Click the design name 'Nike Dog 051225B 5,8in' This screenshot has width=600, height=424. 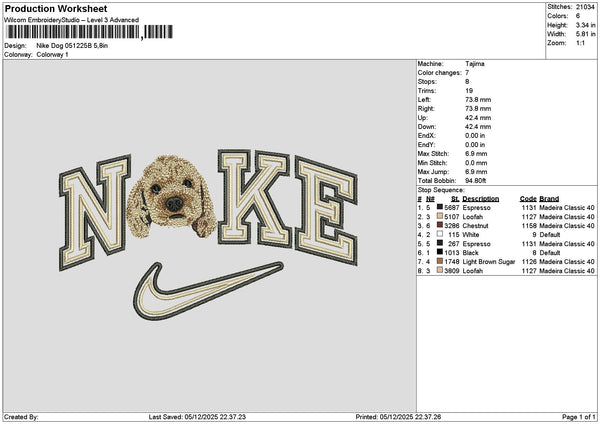[72, 46]
